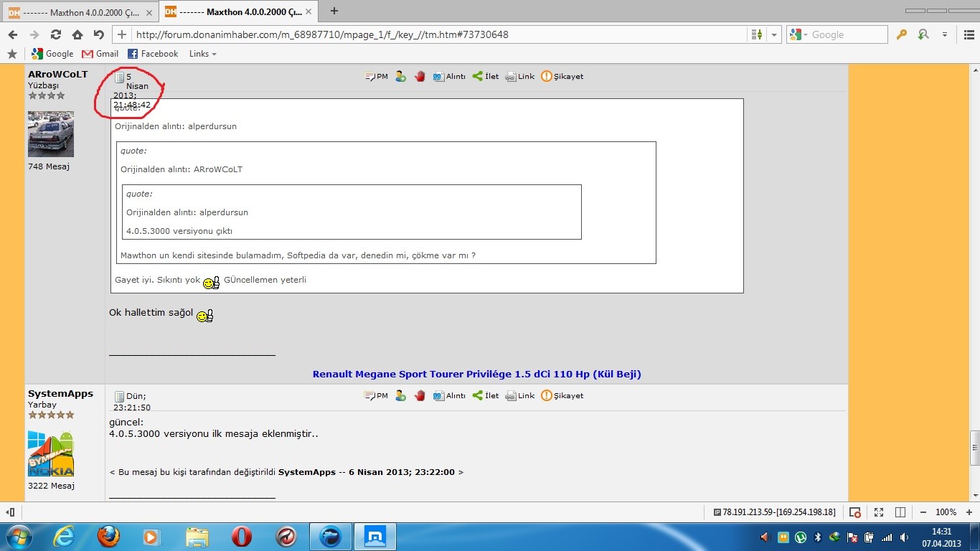Screen dimensions: 980x551
Task: Toggle split screen view
Action: [900, 512]
